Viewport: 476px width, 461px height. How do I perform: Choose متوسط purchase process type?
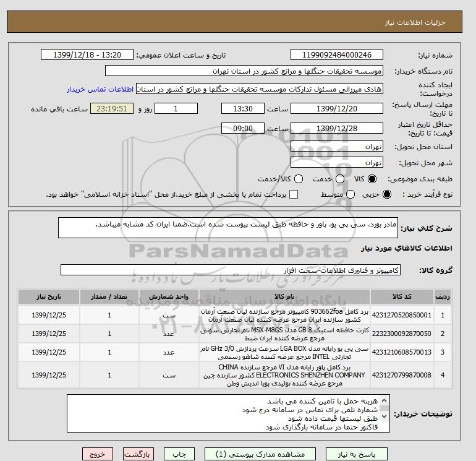[351, 194]
